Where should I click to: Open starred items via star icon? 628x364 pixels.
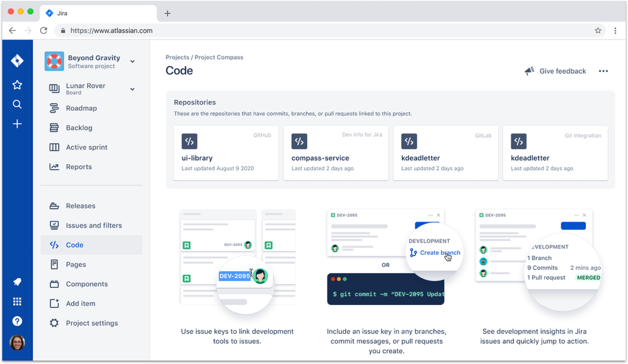pyautogui.click(x=17, y=85)
